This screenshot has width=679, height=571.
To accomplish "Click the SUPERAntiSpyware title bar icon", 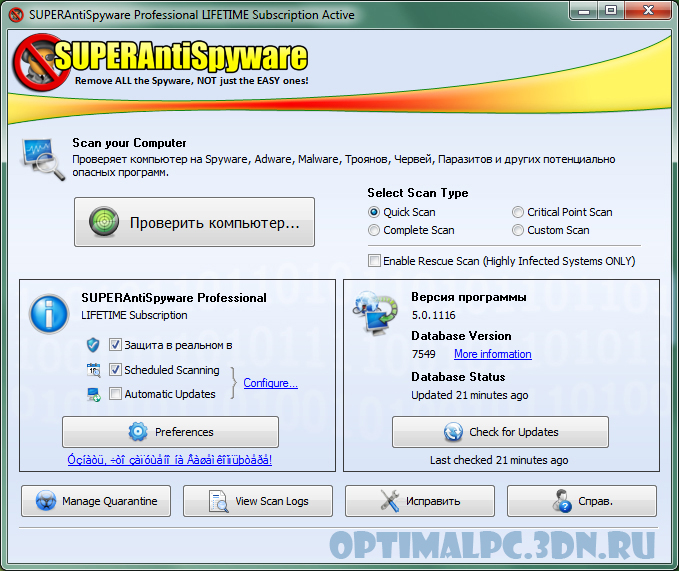I will click(x=16, y=15).
